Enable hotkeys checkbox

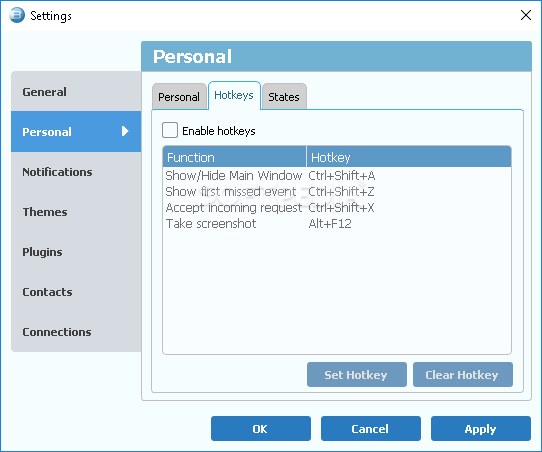tap(170, 130)
